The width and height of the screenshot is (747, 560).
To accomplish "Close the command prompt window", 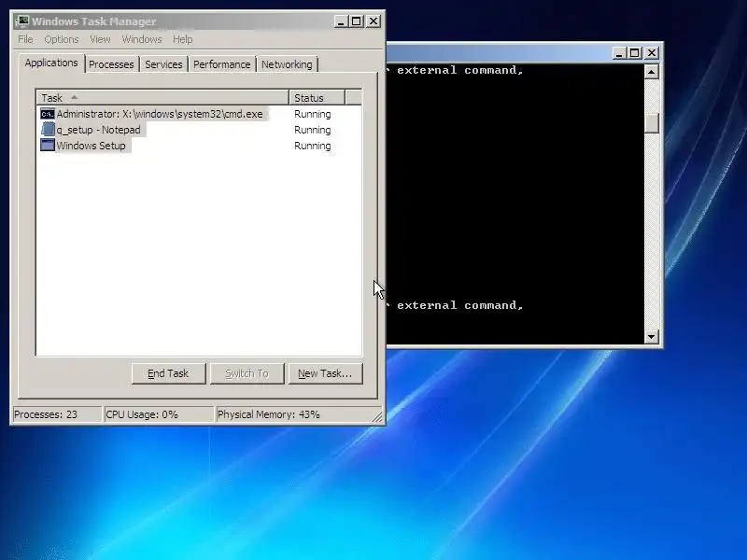I will coord(652,53).
